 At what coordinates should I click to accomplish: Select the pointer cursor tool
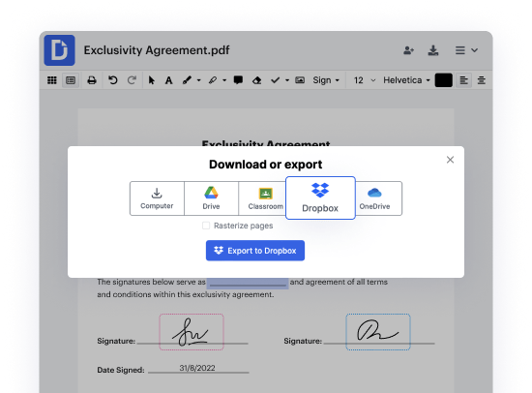152,80
